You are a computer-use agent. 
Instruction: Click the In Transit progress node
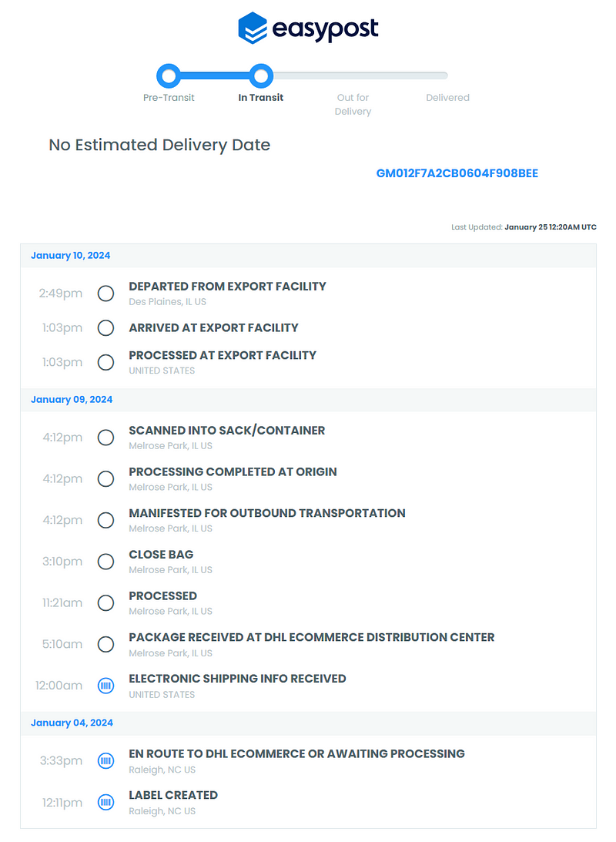(261, 75)
